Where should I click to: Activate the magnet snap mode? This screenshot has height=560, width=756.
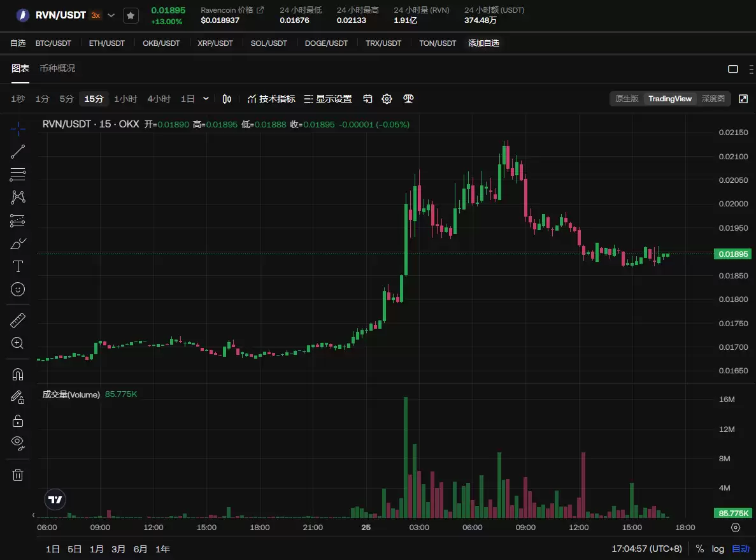pyautogui.click(x=18, y=374)
